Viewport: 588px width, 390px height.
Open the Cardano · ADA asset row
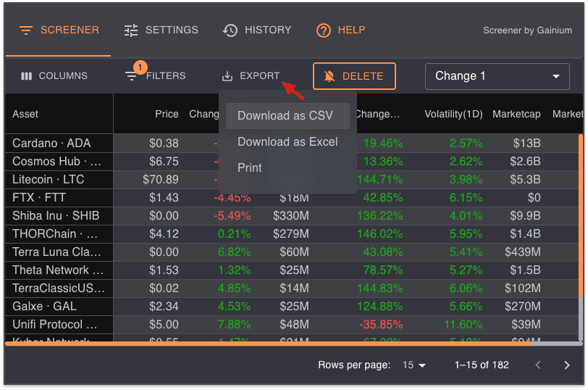[x=51, y=143]
